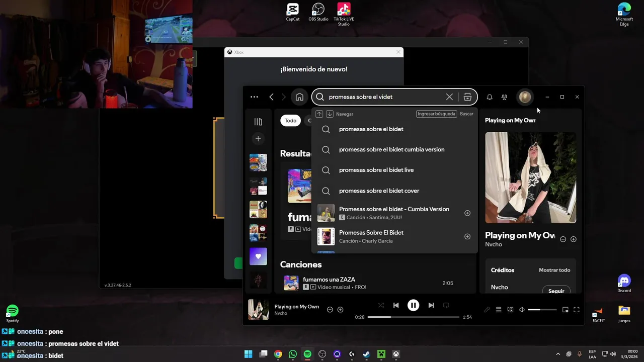Open artist Nvcho in the Now Playing panel
This screenshot has width=644, height=362.
click(494, 244)
